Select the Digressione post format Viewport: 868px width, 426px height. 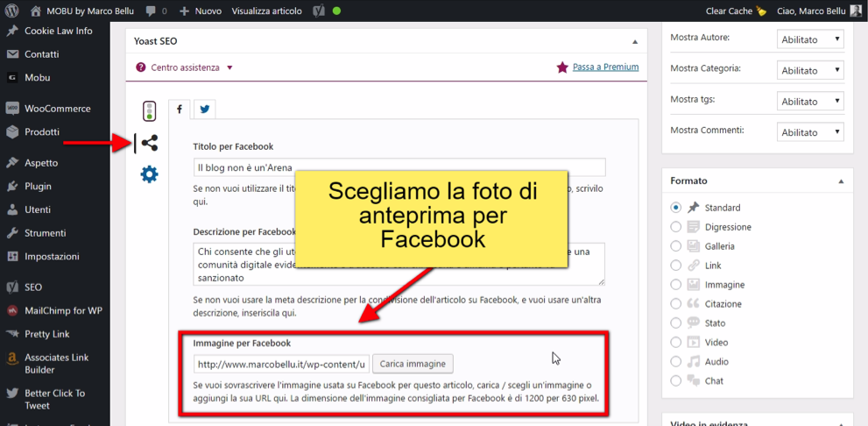(x=676, y=227)
